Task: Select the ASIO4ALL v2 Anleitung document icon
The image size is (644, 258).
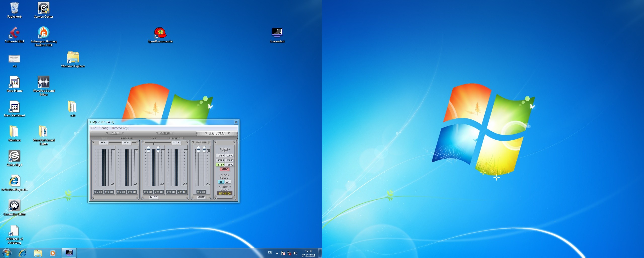Action: (14, 235)
